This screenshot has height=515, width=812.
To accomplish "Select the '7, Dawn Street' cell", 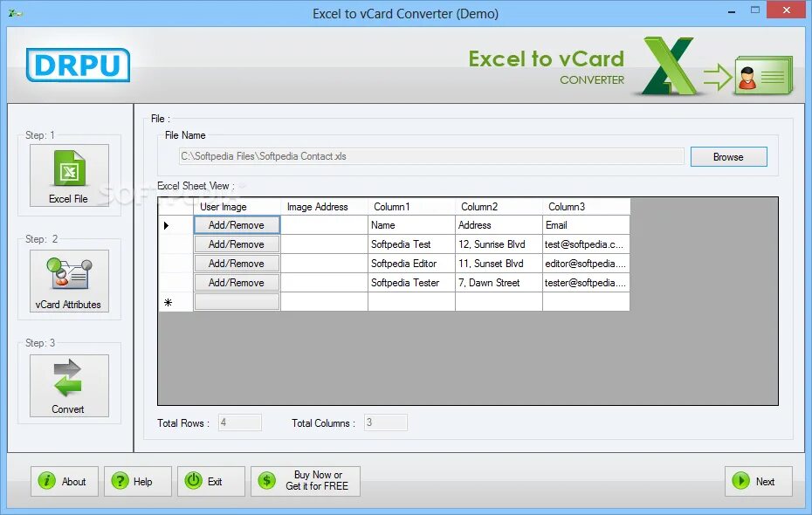I will click(499, 283).
